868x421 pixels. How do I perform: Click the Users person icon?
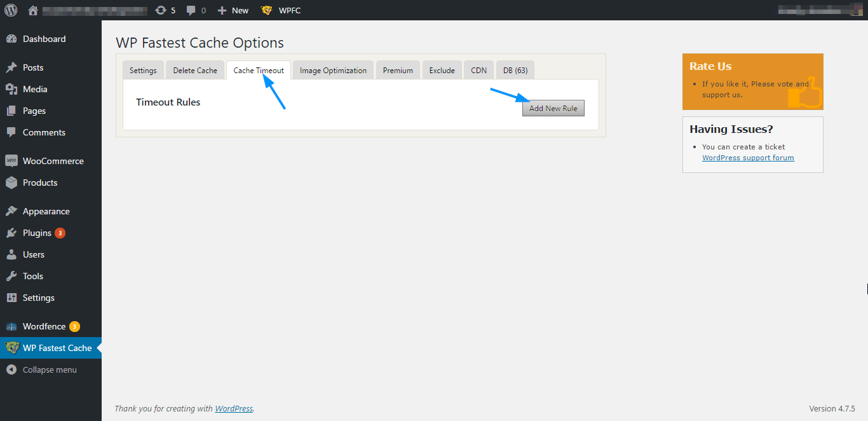point(11,254)
